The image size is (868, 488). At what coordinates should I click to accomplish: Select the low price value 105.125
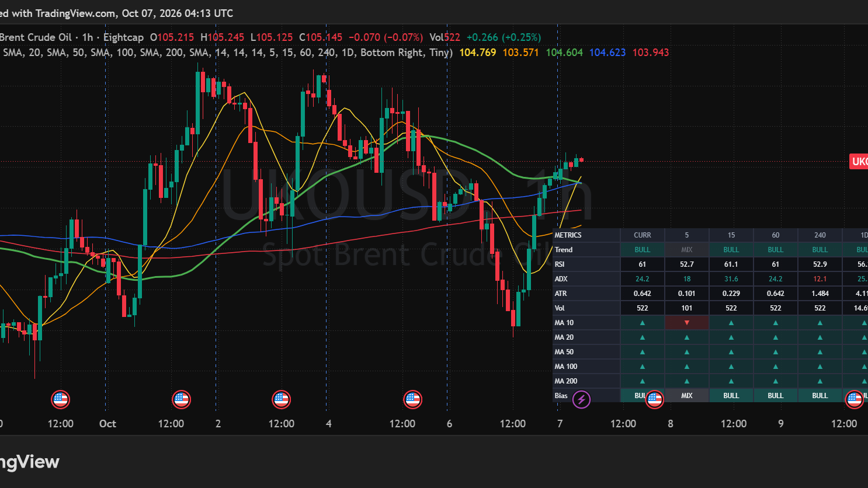[275, 37]
